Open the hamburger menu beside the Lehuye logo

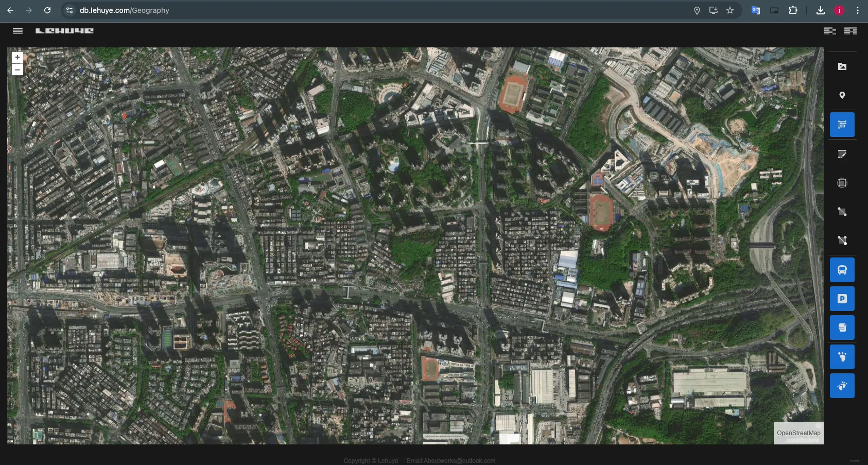[18, 31]
